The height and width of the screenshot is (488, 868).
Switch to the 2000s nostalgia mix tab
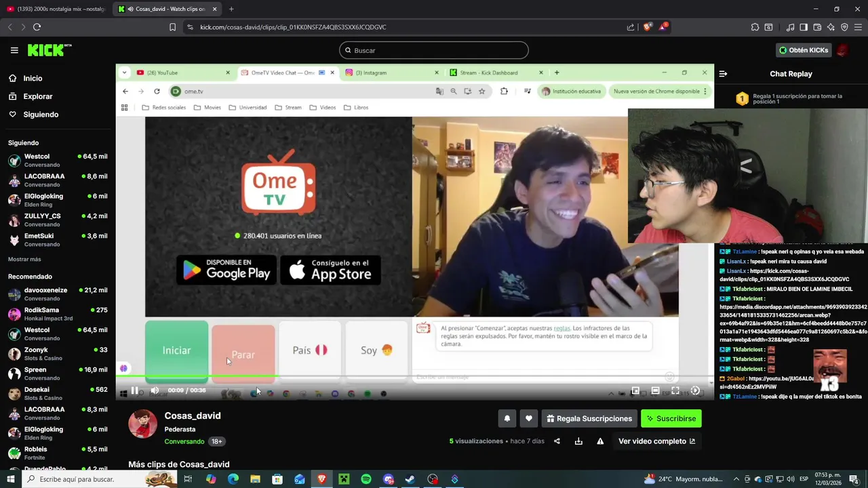[56, 9]
